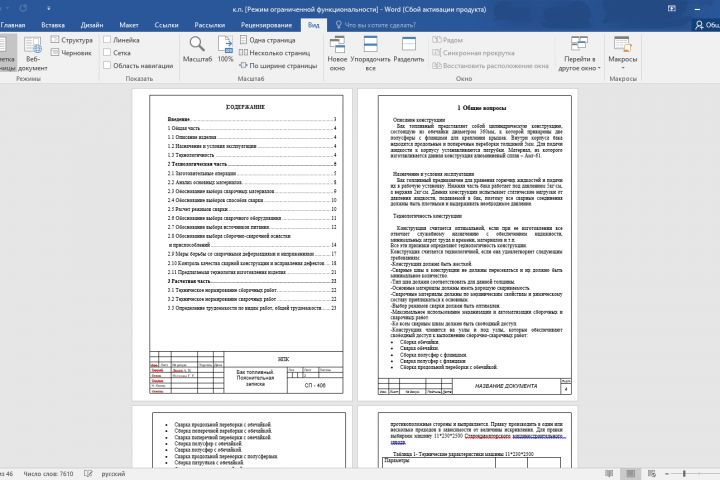This screenshot has height=480, width=720.
Task: Click the spell check icon in status bar
Action: tap(88, 474)
